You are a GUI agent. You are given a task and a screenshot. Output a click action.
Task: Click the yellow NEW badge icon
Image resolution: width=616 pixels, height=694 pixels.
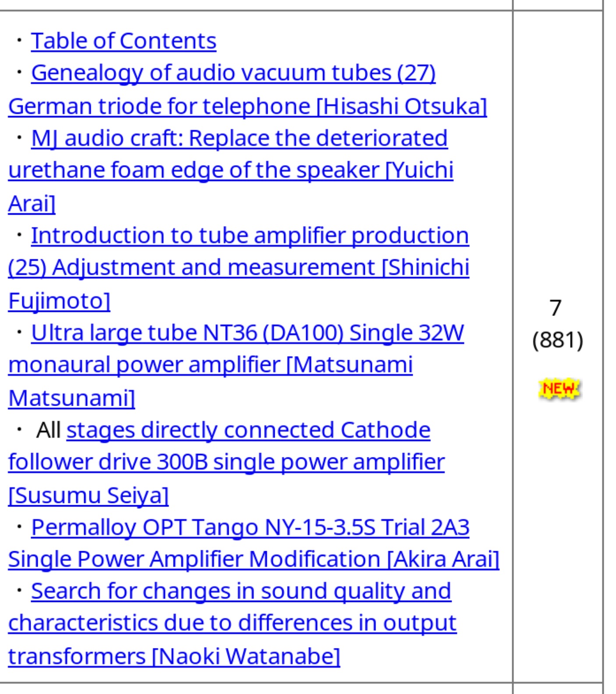559,389
